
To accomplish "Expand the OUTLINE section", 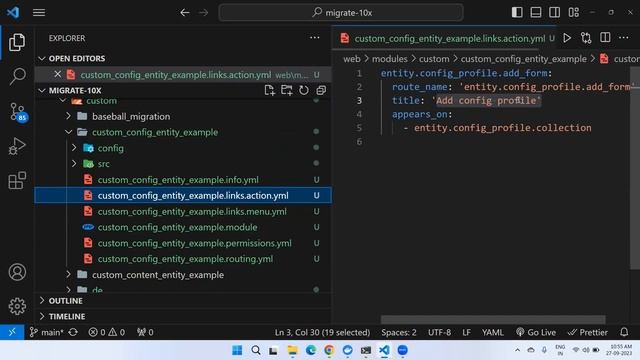I will click(42, 301).
